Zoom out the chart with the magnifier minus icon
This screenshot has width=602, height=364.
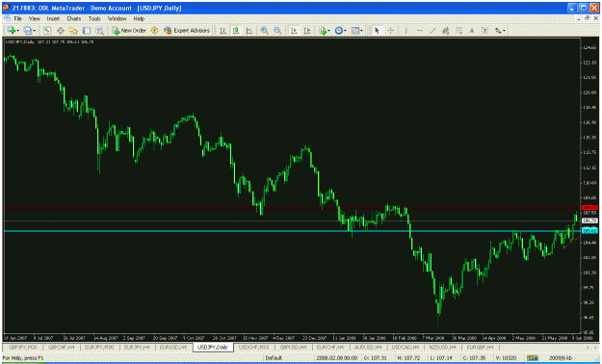point(277,31)
